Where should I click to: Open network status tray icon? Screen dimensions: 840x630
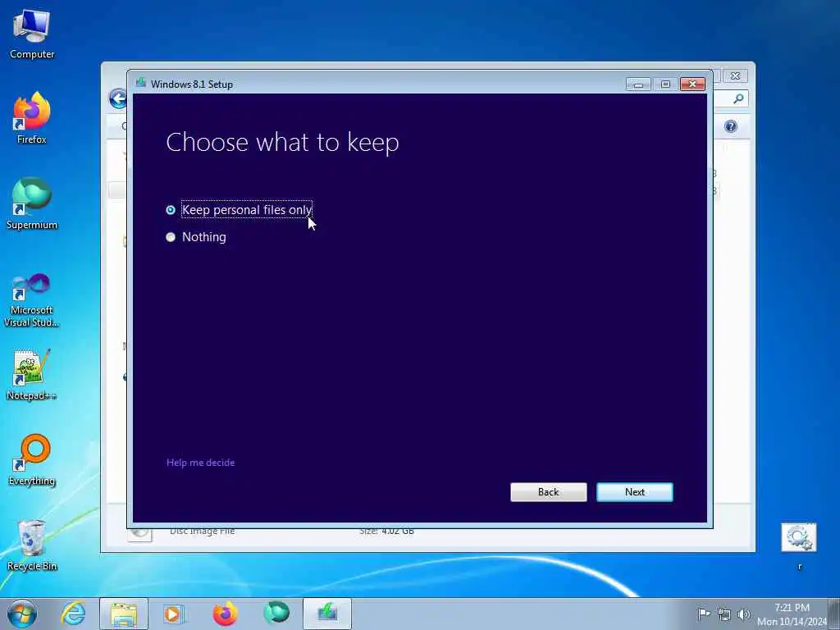tap(724, 614)
